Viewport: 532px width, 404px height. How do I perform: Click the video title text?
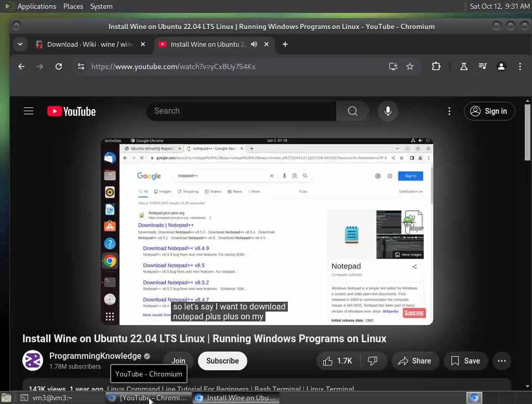point(204,339)
